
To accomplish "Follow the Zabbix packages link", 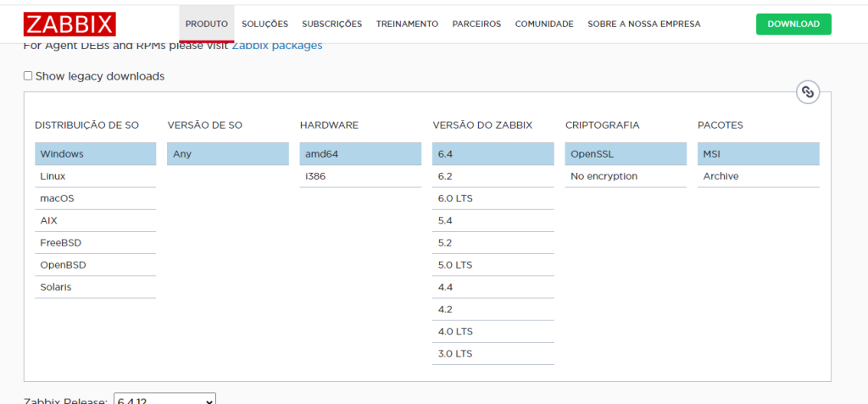I will pyautogui.click(x=277, y=45).
